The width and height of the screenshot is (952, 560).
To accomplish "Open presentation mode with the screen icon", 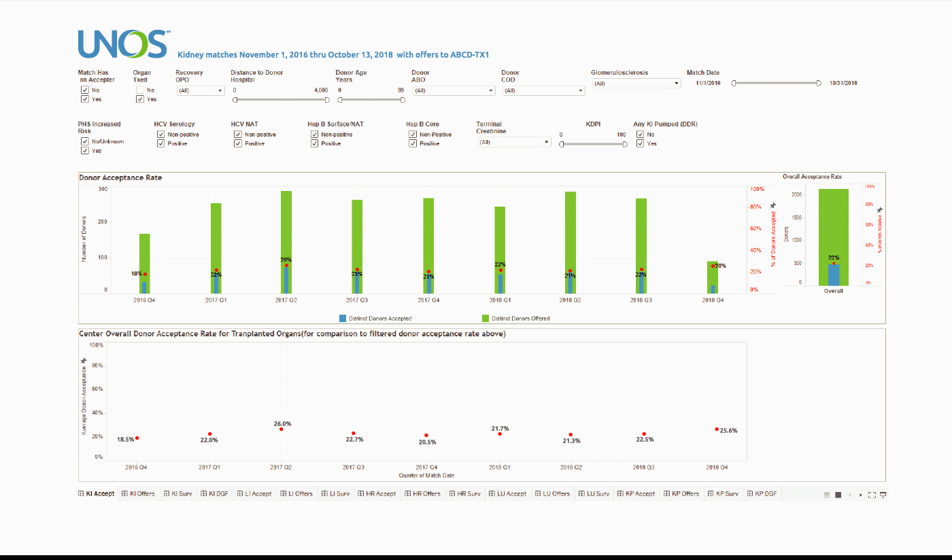I will click(x=883, y=495).
